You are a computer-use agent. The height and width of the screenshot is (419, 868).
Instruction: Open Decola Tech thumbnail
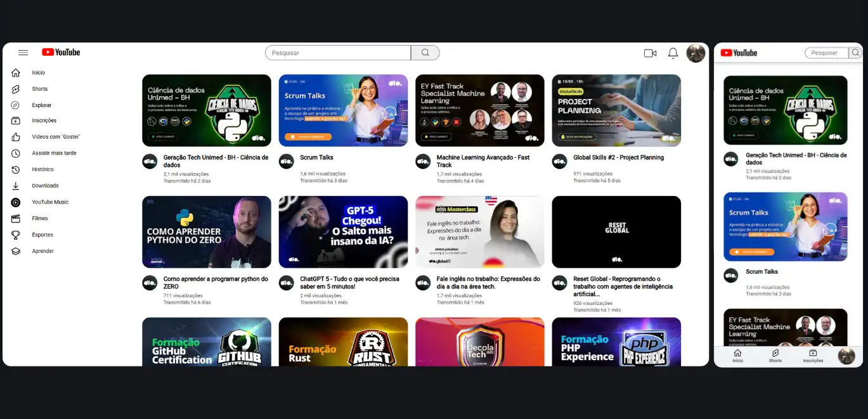pos(480,342)
